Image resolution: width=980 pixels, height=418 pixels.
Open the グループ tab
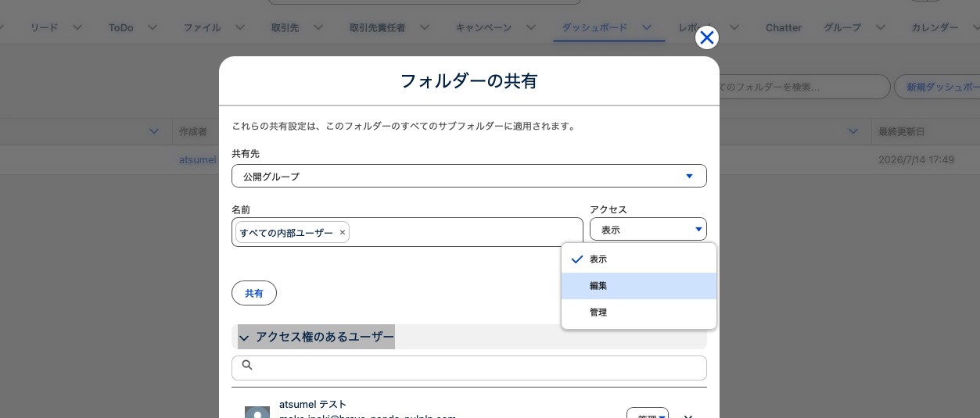point(842,27)
